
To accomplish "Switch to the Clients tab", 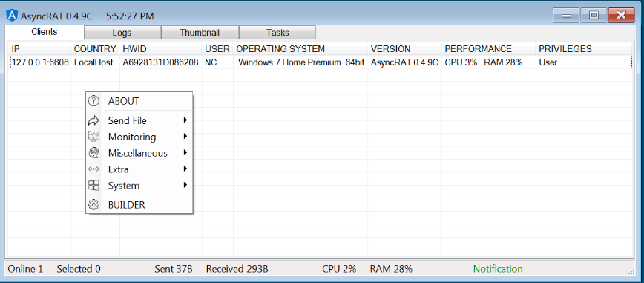I will 45,32.
